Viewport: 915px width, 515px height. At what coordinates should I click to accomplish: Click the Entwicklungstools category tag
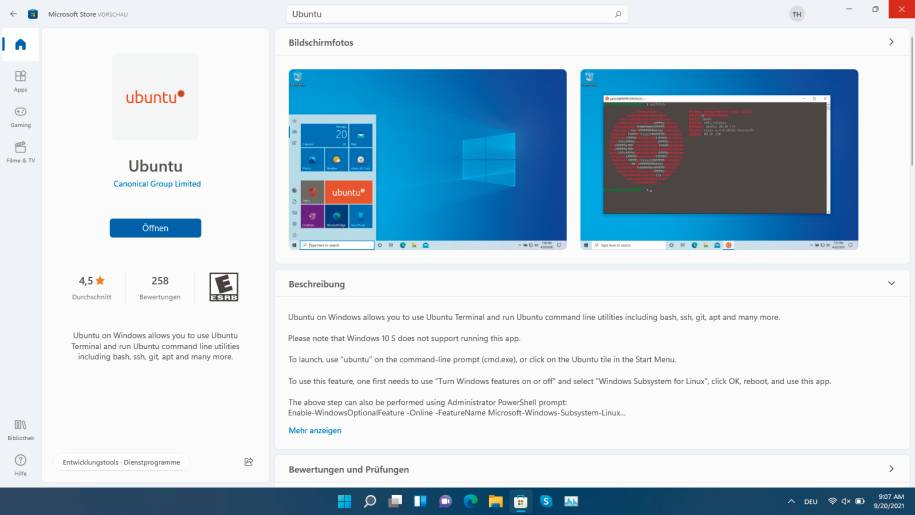90,463
